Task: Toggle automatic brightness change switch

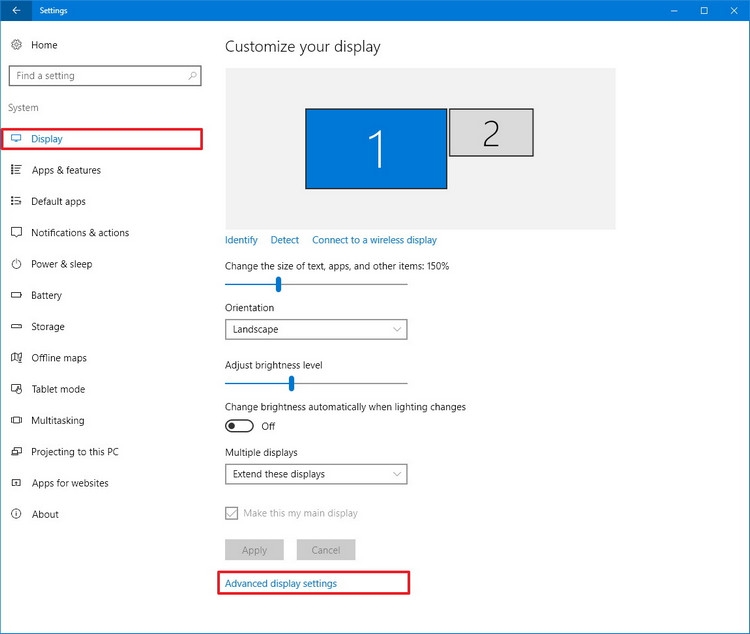Action: coord(239,426)
